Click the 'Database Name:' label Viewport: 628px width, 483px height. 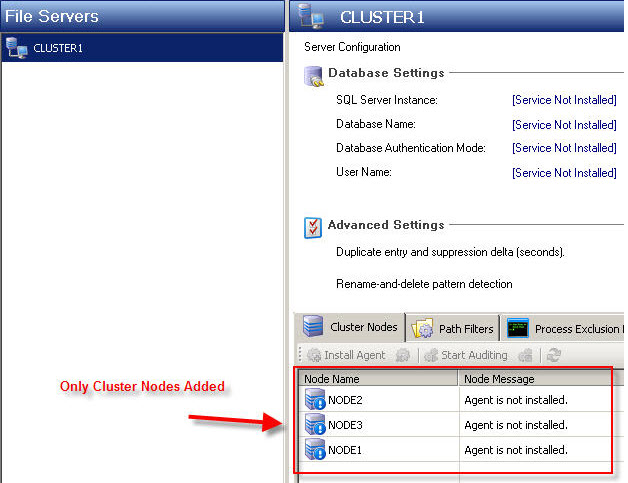[x=376, y=124]
